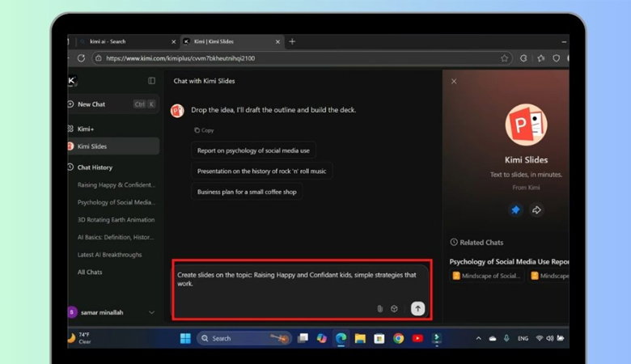This screenshot has height=364, width=631.
Task: Open 'AI Basics: Definition, Histor...' chat
Action: [x=116, y=237]
